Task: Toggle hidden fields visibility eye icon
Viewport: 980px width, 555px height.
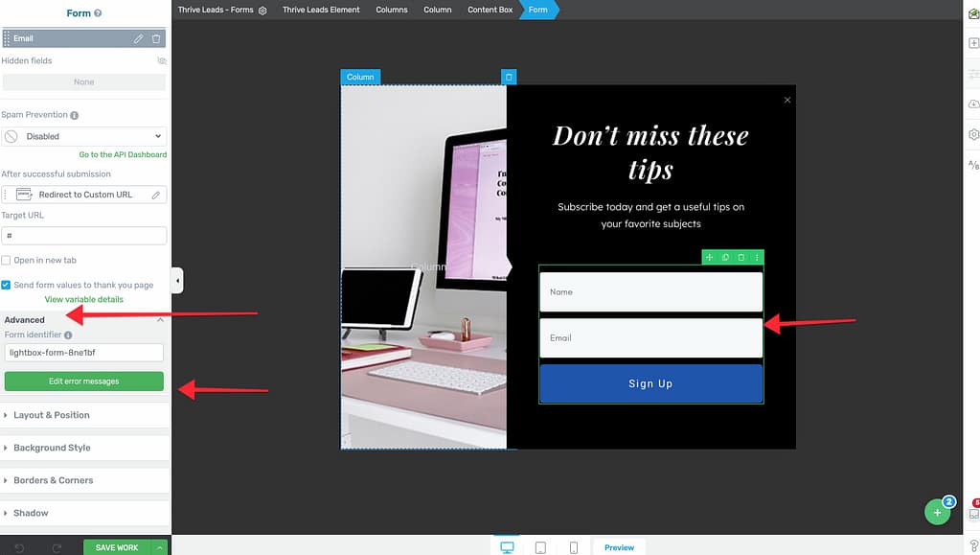Action: (161, 61)
